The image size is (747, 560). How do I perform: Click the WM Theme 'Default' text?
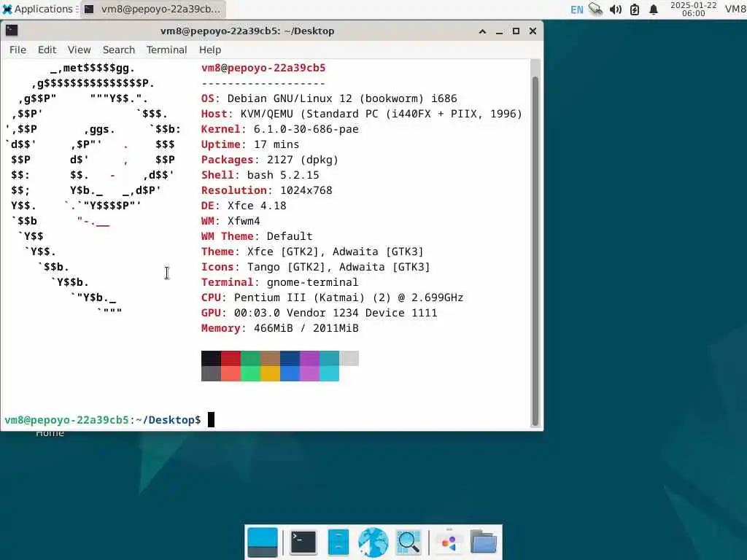(x=290, y=236)
